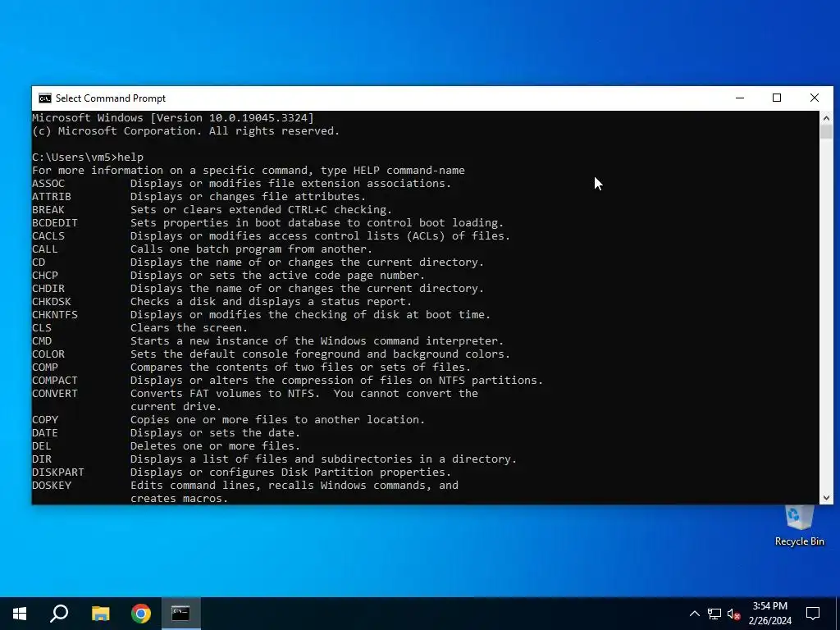Click the CACLS command name
Screen dimensions: 840x630
pyautogui.click(x=48, y=235)
